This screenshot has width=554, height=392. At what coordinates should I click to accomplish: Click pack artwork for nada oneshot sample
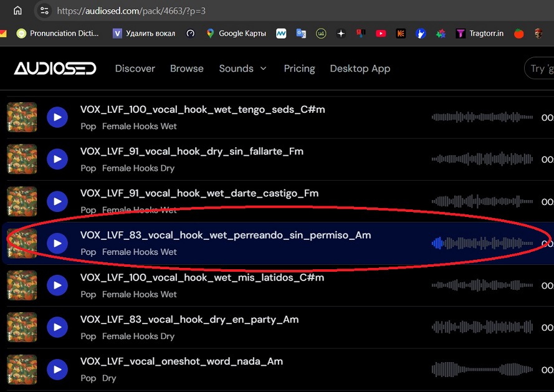22,370
